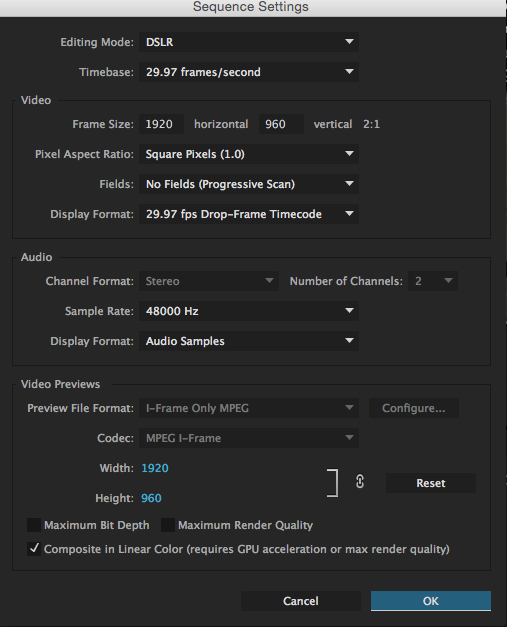Enable the Maximum Render Quality checkbox
The width and height of the screenshot is (507, 627).
168,525
